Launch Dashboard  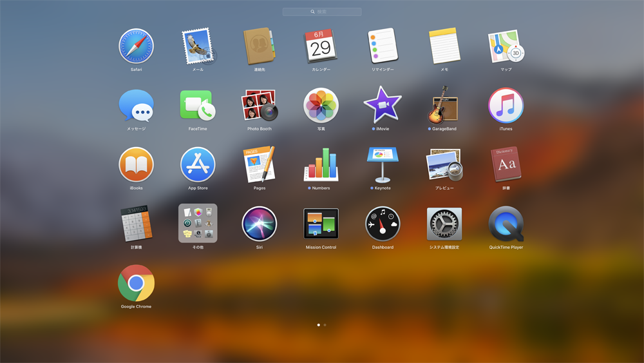coord(383,224)
